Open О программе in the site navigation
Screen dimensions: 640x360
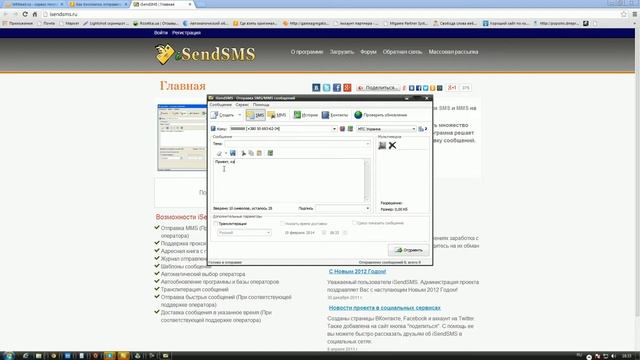click(307, 52)
